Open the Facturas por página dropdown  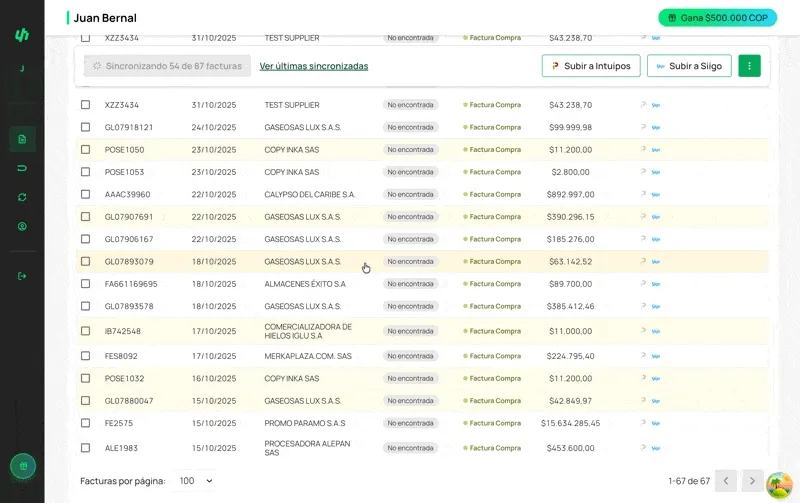coord(195,481)
